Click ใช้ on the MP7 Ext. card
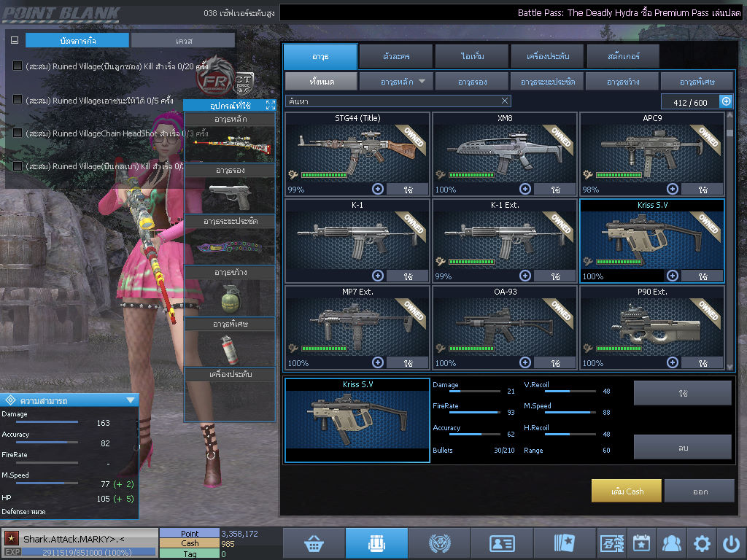The height and width of the screenshot is (560, 747). tap(408, 363)
